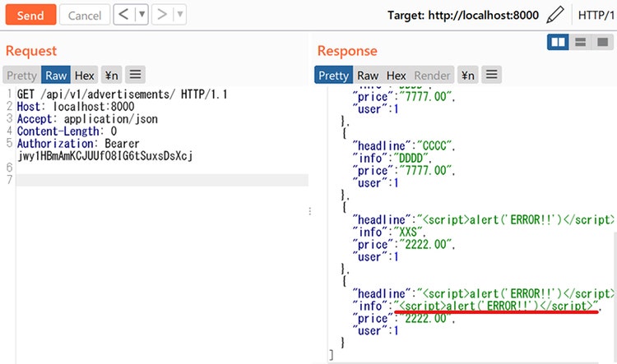Go forward to next request with right arrow
The height and width of the screenshot is (364, 617).
[162, 15]
